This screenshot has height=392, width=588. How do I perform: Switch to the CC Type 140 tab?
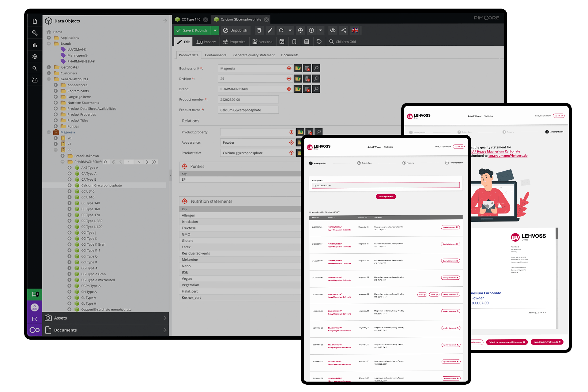191,19
